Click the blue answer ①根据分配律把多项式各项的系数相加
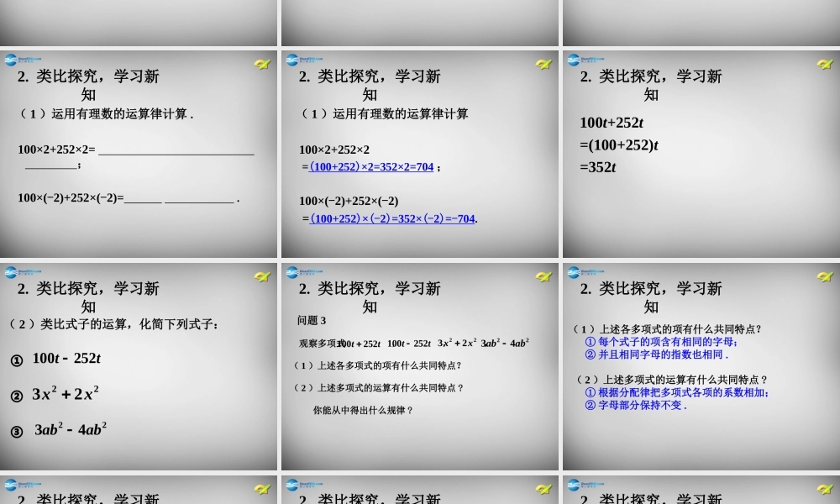Viewport: 840px width, 504px height. click(678, 392)
